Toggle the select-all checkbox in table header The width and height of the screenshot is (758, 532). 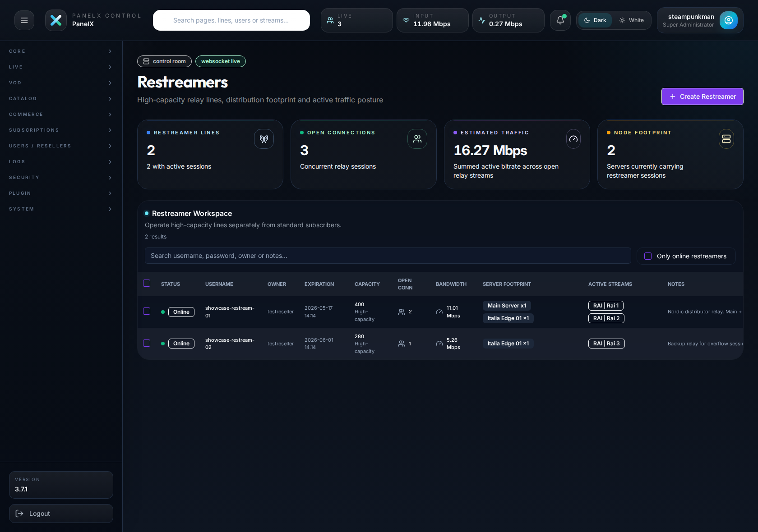click(x=146, y=283)
